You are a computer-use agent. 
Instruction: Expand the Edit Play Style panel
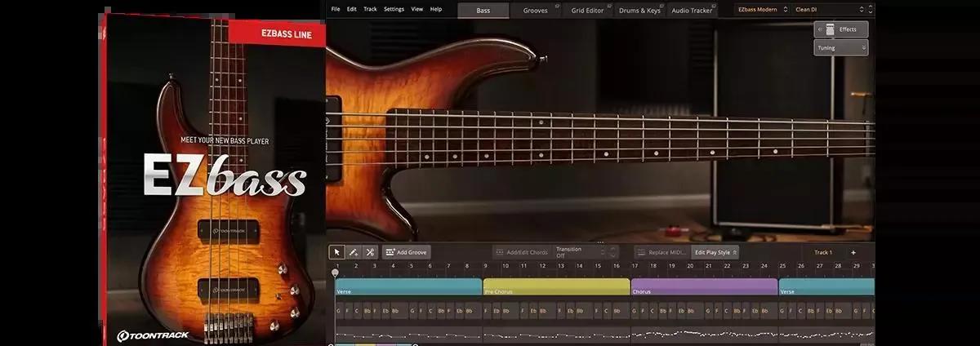(x=715, y=252)
